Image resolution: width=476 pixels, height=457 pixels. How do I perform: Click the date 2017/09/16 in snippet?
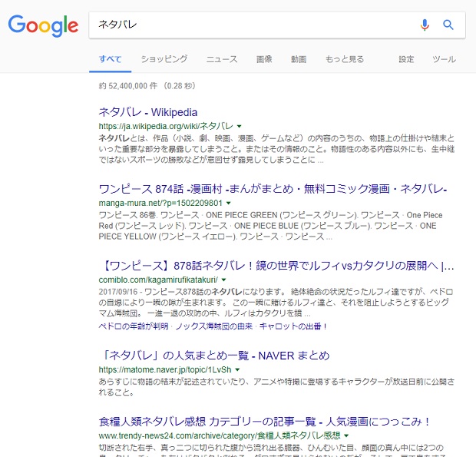coord(118,292)
